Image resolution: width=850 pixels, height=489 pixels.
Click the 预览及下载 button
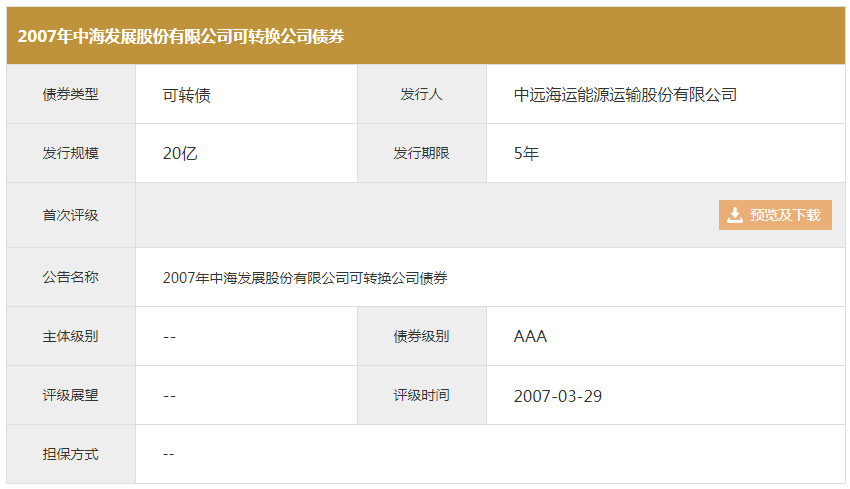coord(775,215)
